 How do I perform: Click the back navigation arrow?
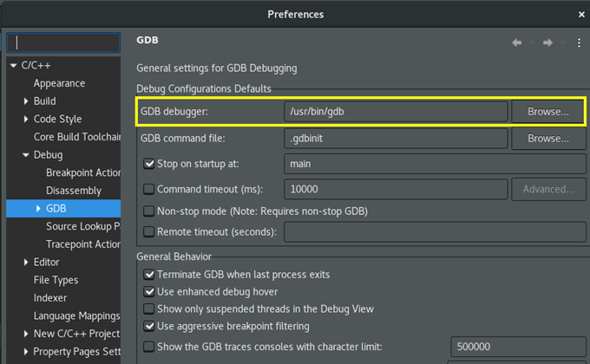[516, 42]
